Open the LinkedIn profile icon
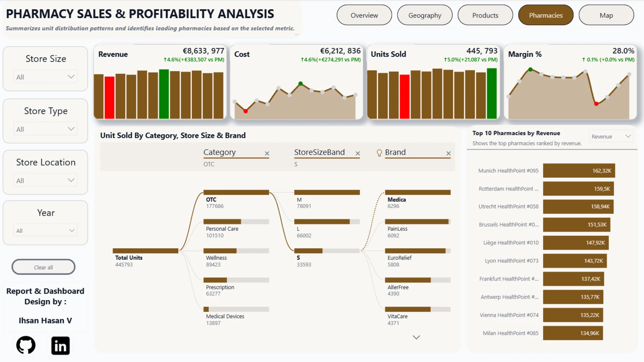644x362 pixels. (x=60, y=346)
